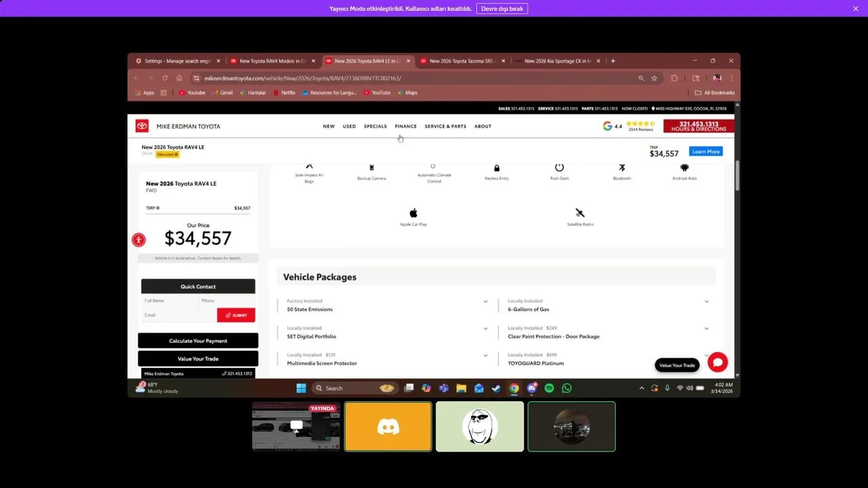Click the Full Name input field

pyautogui.click(x=169, y=301)
